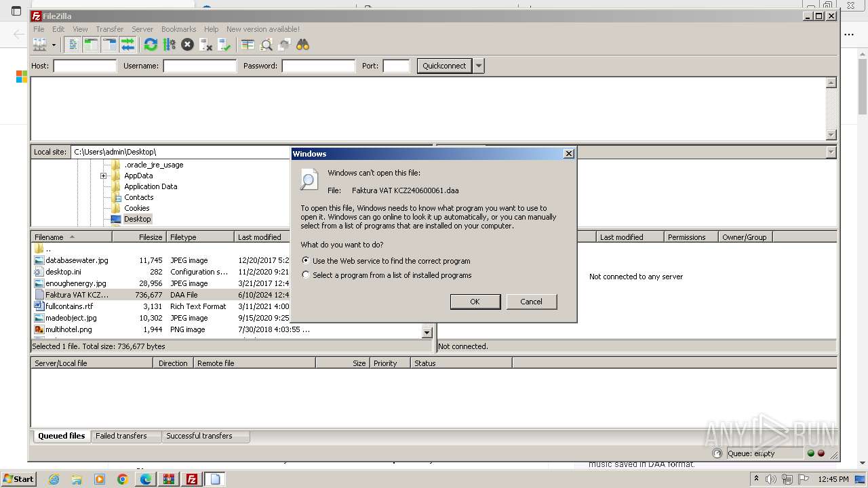Sort local files by Filetype column
868x488 pixels.
[200, 237]
